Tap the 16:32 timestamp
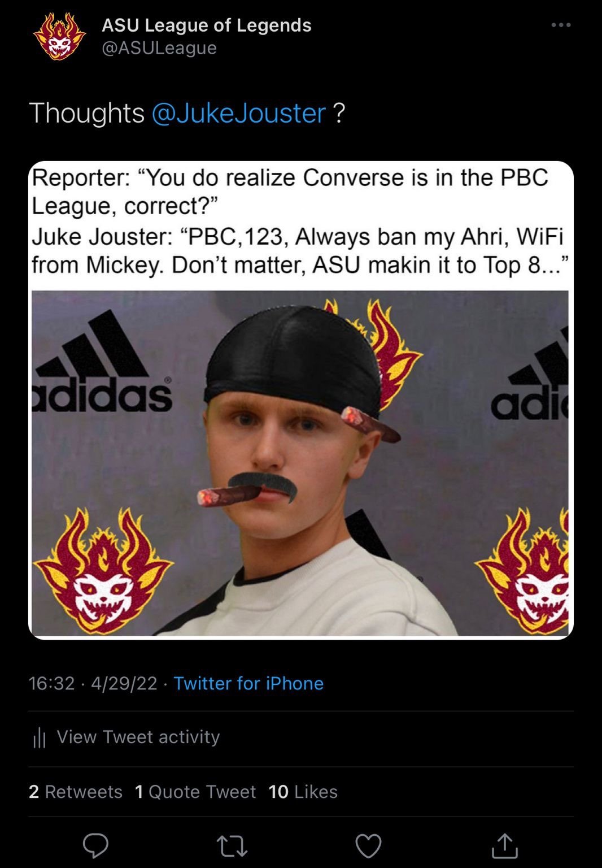 51,683
